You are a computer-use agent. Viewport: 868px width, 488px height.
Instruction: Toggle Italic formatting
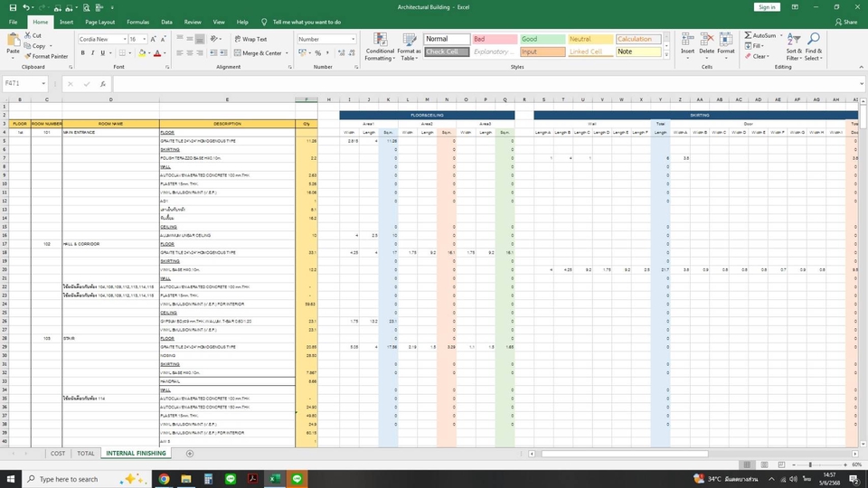coord(93,53)
